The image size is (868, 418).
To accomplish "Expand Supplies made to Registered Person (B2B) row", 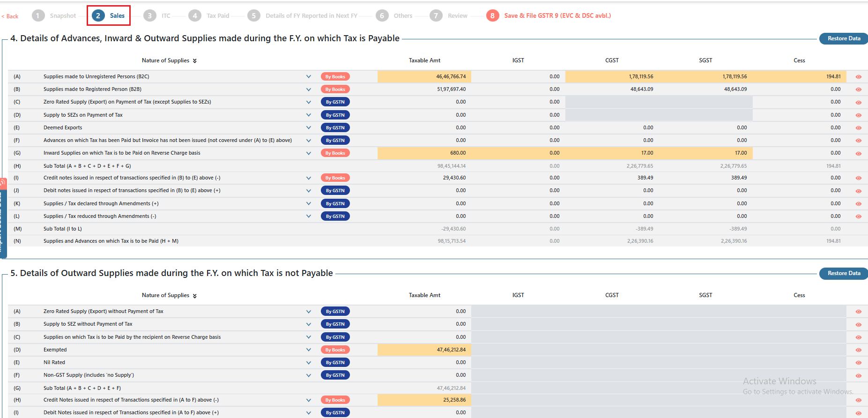I will 308,89.
